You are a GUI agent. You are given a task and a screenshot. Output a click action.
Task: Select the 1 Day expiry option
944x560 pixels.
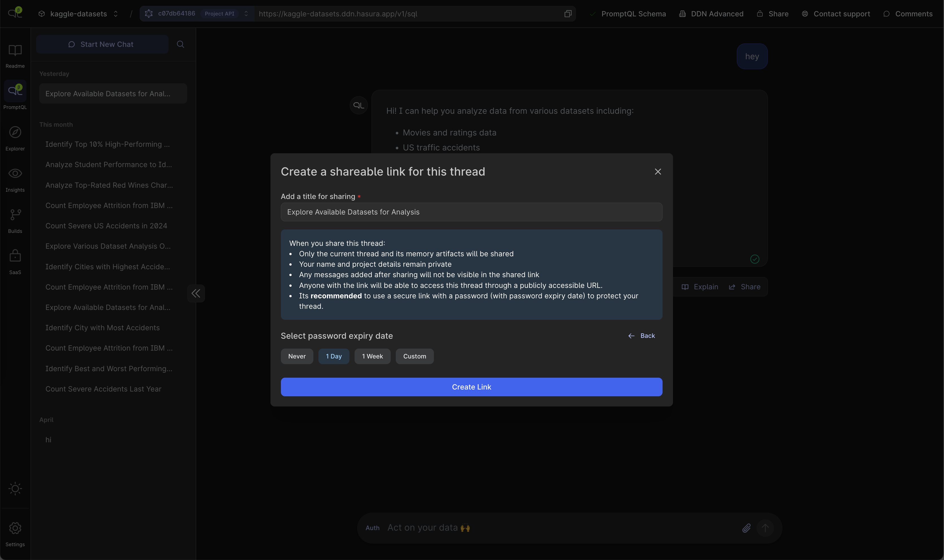(x=334, y=356)
